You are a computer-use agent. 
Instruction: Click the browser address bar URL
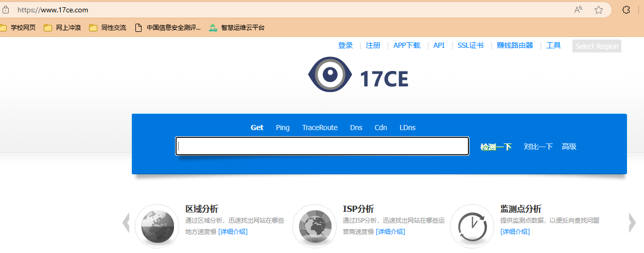(x=53, y=10)
